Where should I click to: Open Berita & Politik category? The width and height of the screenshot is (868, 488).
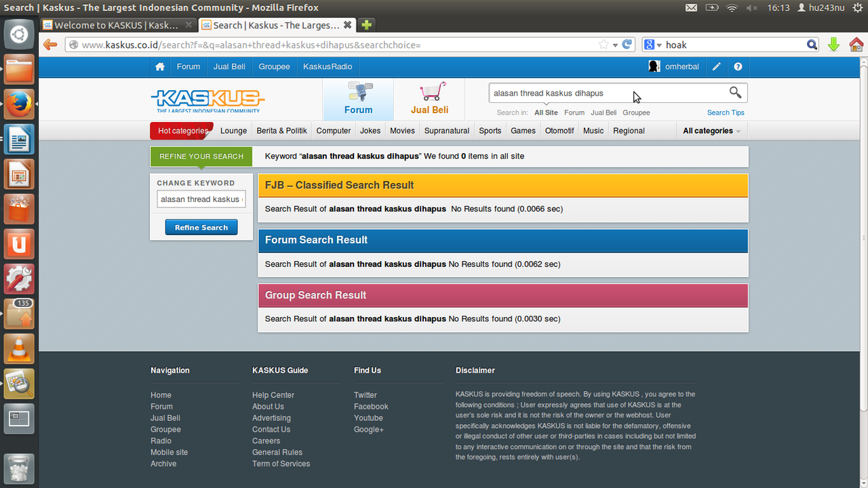coord(282,131)
